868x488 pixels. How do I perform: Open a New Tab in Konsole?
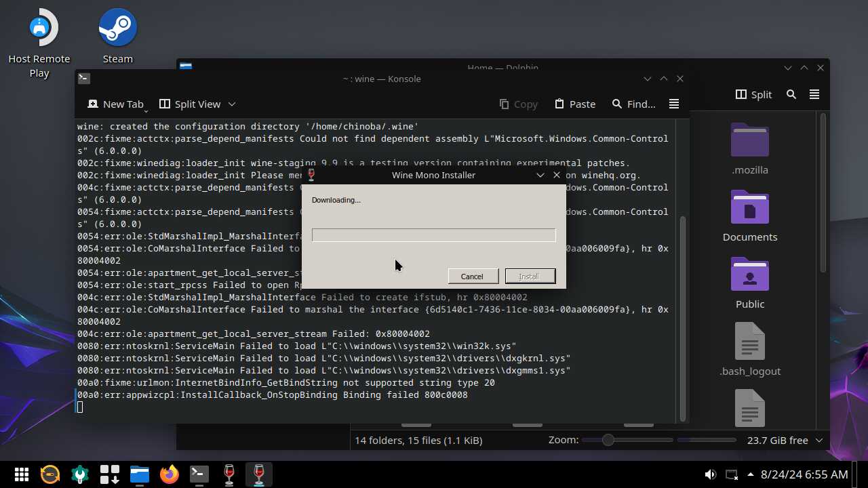115,104
